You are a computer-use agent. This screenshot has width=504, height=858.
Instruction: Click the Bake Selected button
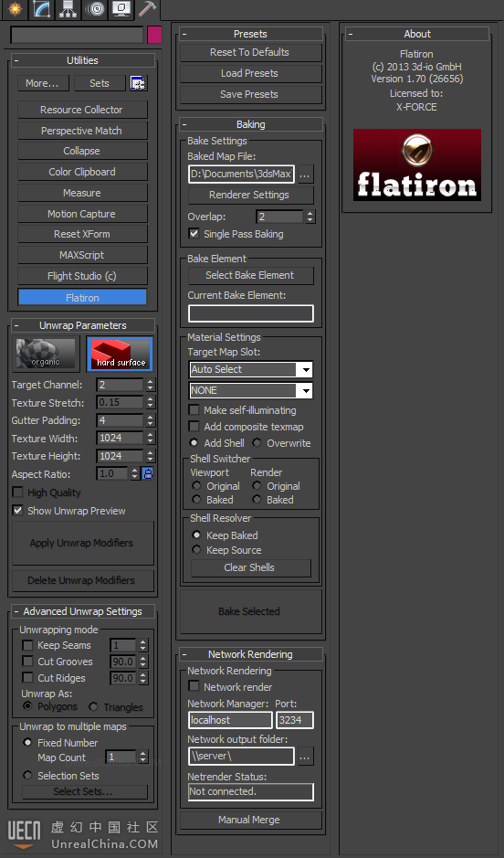tap(250, 611)
